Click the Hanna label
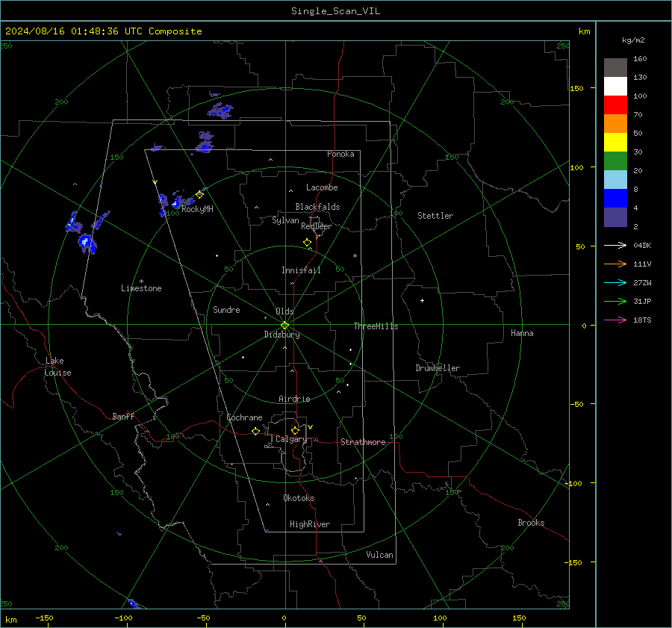 [522, 333]
